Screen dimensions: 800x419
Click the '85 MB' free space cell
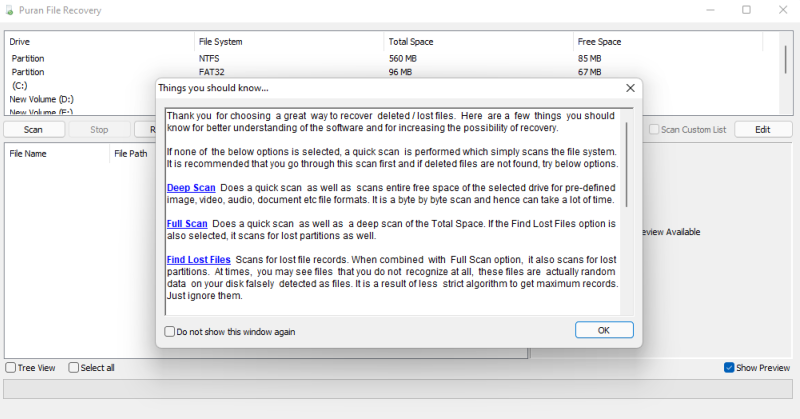(x=589, y=59)
